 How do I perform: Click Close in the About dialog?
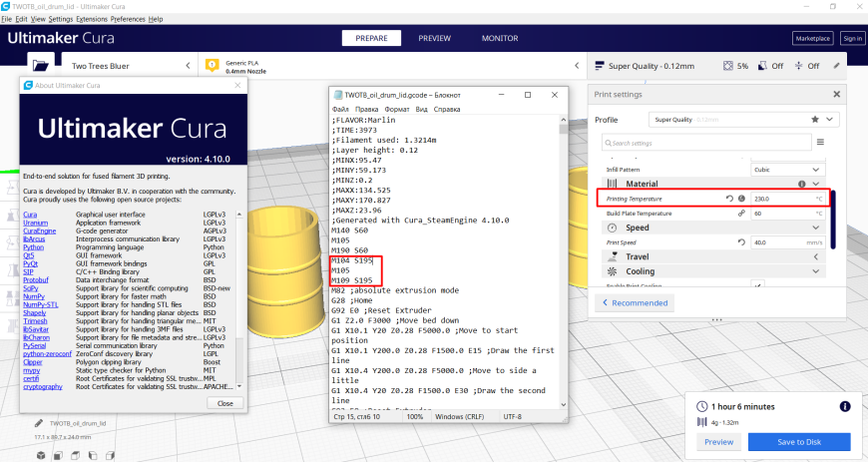(225, 403)
